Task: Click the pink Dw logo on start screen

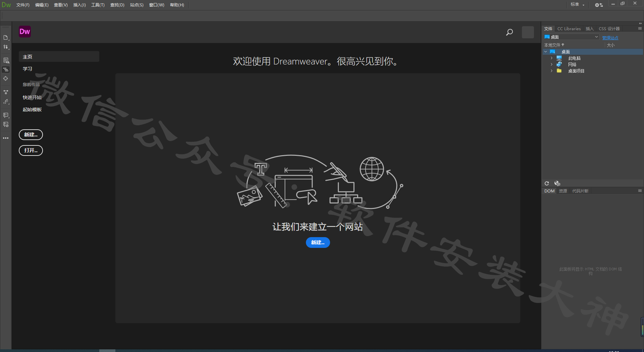Action: pyautogui.click(x=25, y=32)
